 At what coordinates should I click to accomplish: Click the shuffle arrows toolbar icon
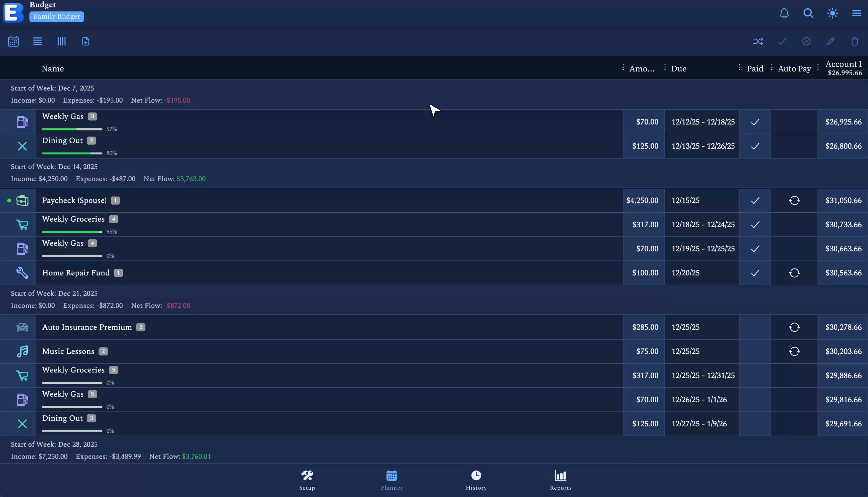(758, 41)
